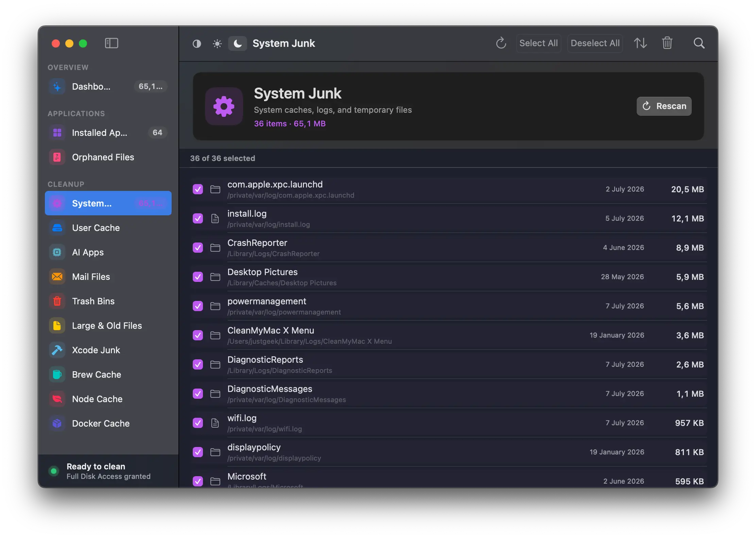Image resolution: width=756 pixels, height=538 pixels.
Task: Click the Node Cache leaf icon
Action: pos(57,399)
